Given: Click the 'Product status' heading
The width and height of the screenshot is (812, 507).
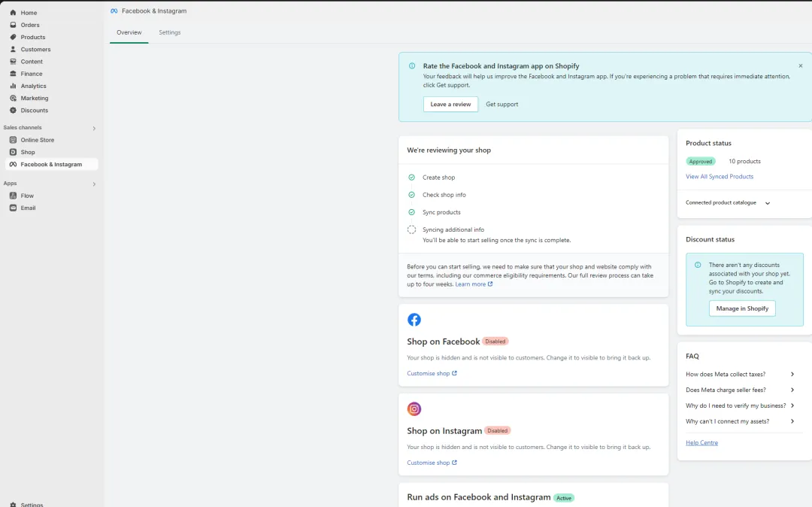Looking at the screenshot, I should [x=708, y=143].
